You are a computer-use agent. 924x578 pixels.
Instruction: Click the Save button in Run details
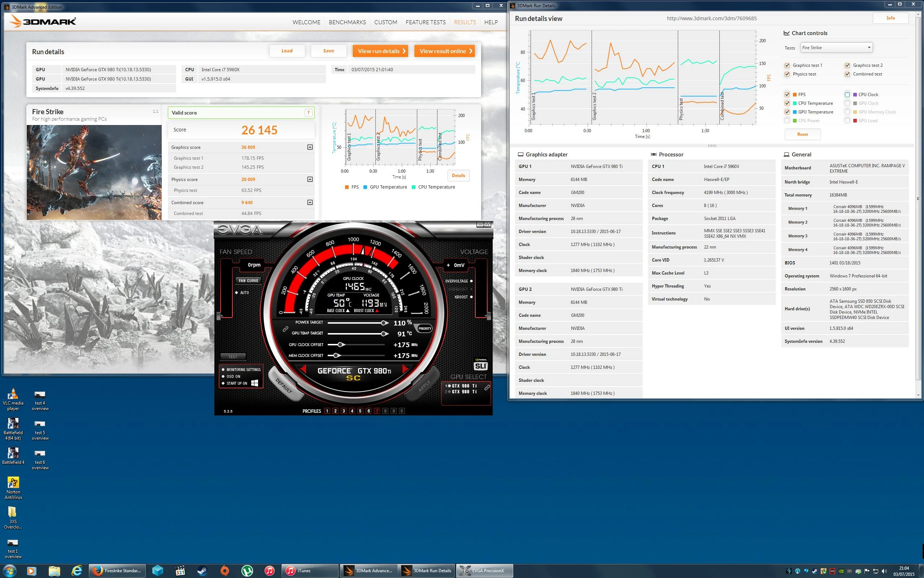(x=328, y=51)
